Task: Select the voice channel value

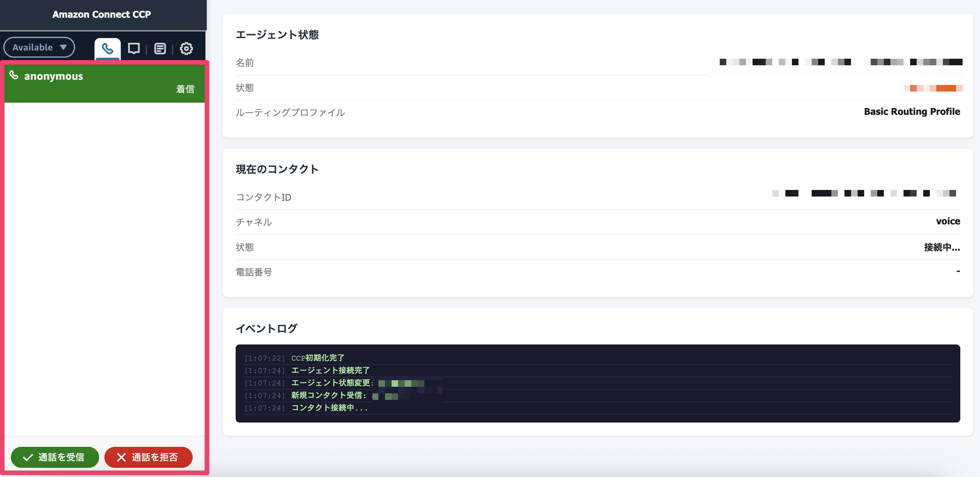Action: click(948, 221)
